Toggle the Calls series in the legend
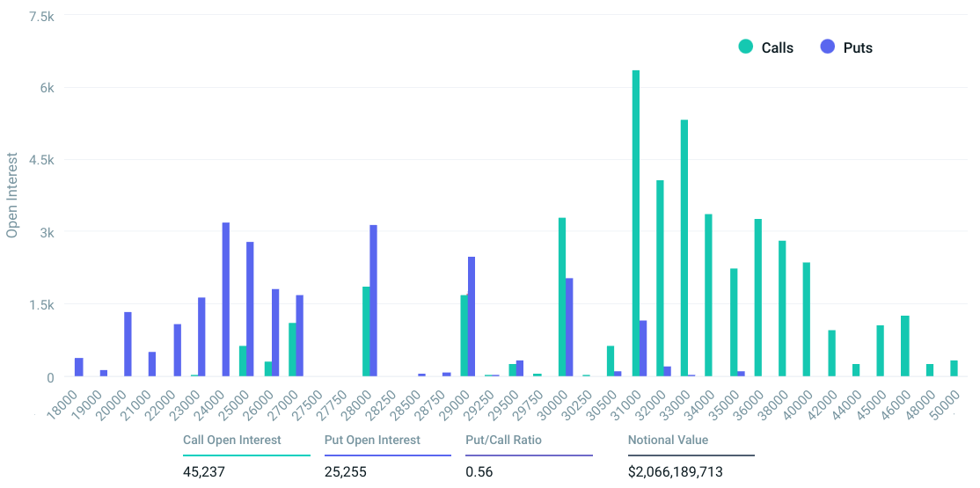The image size is (980, 488). (x=777, y=47)
